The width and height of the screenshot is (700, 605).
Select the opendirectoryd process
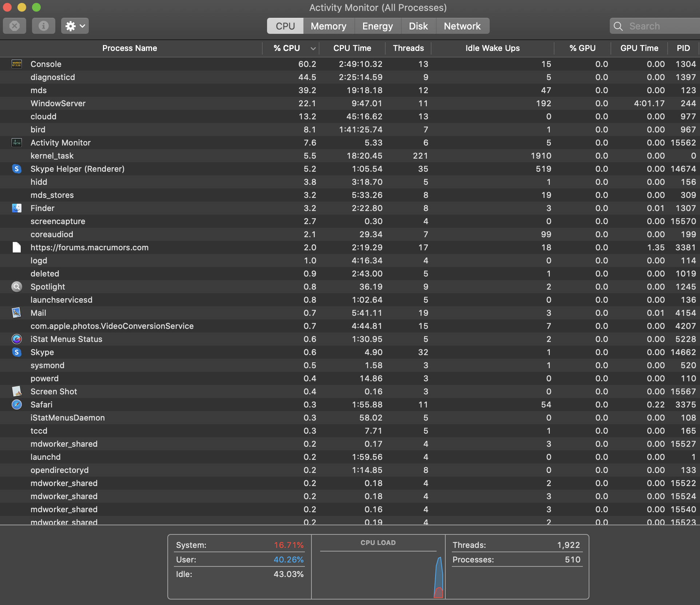(350, 470)
